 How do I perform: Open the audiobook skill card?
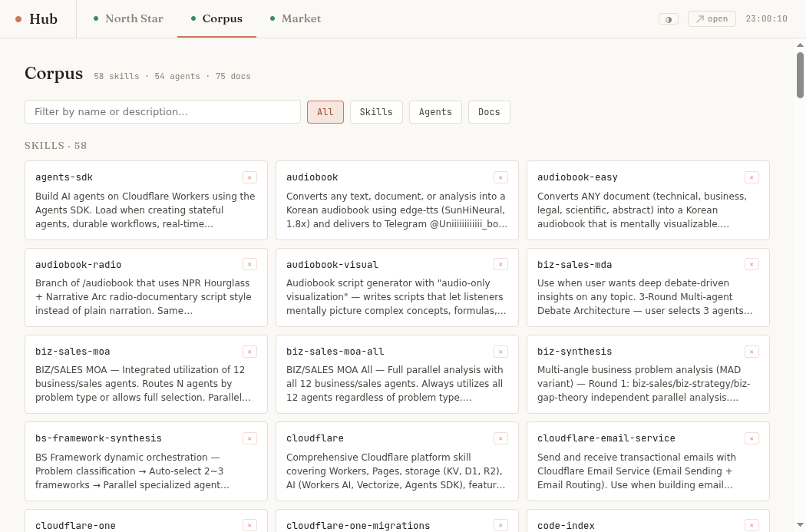[397, 200]
